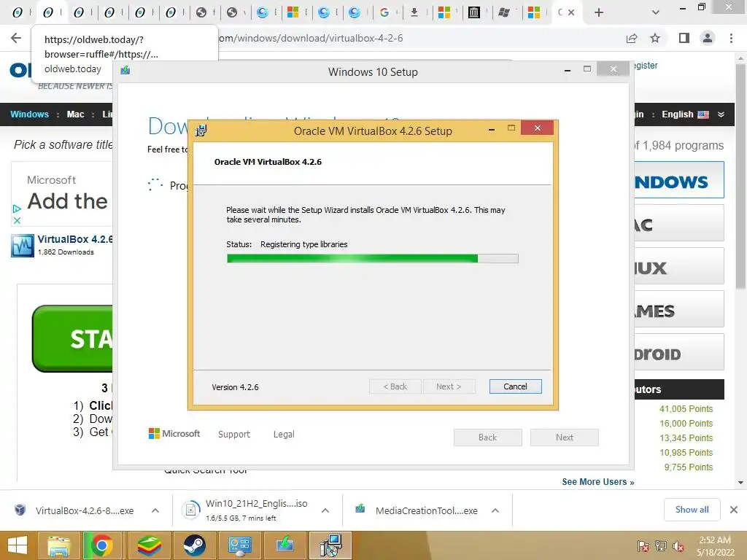Close the ad with the X icon
747x560 pixels.
coord(17,220)
